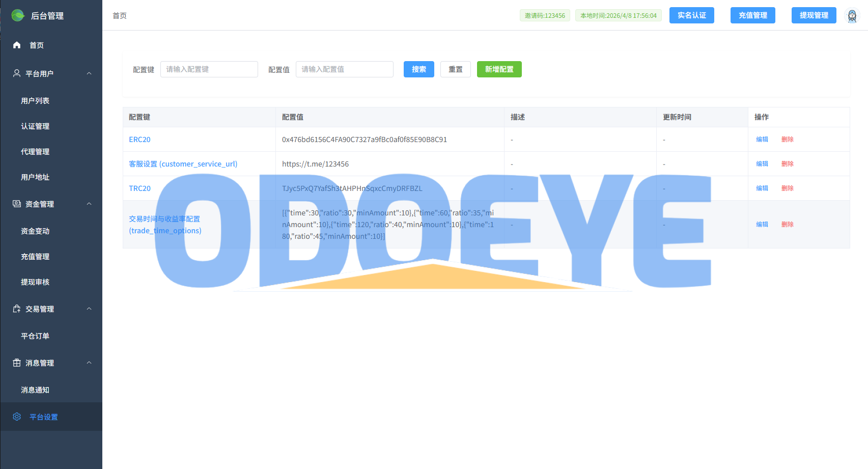The height and width of the screenshot is (469, 868).
Task: Click 编辑 in the ERC20 row
Action: 762,140
